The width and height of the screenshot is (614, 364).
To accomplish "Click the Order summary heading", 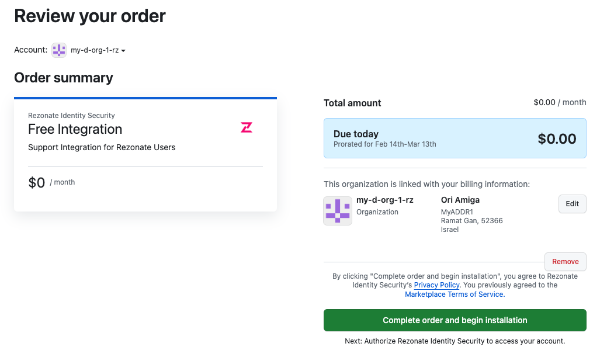I will (x=64, y=78).
